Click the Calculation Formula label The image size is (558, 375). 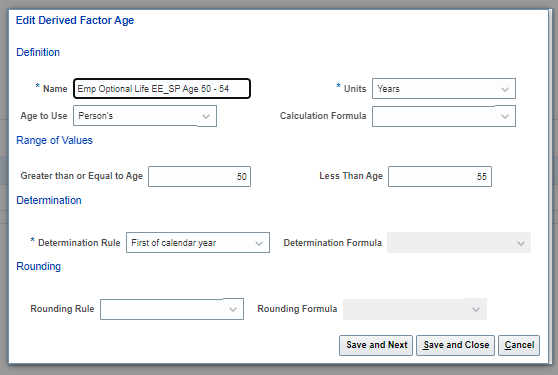[323, 116]
